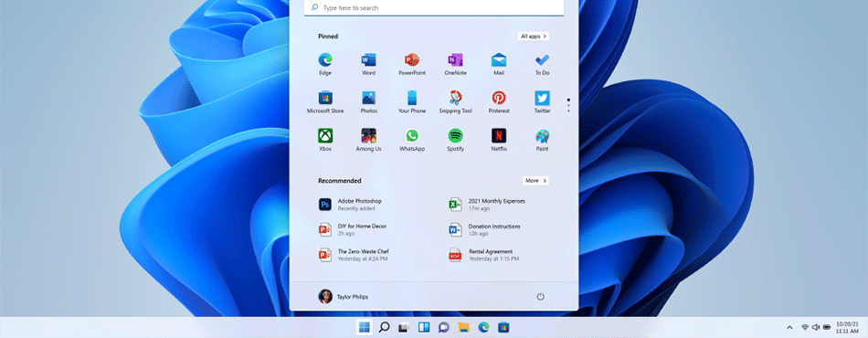Open the Spotify app

tap(455, 140)
